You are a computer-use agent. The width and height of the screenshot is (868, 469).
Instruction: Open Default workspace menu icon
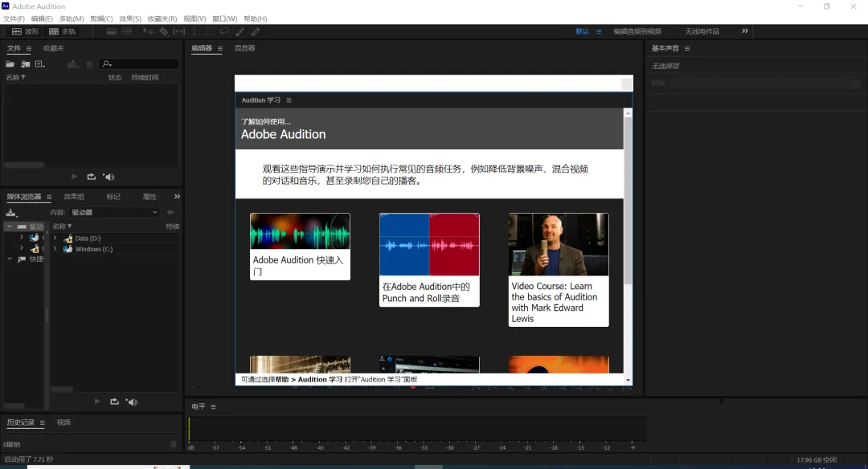[x=599, y=31]
